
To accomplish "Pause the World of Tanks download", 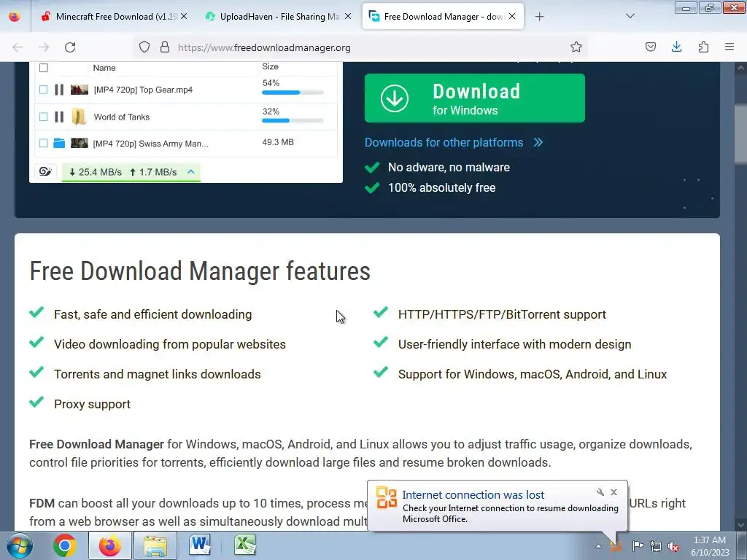I will pos(59,117).
